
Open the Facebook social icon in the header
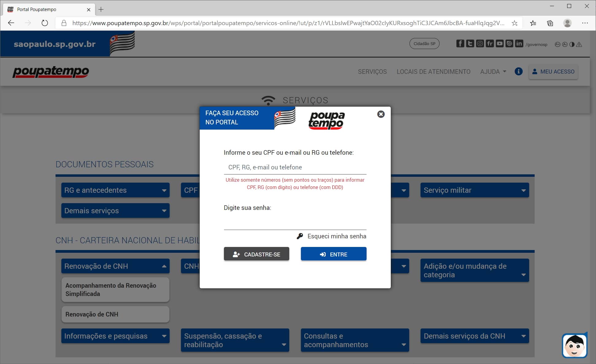point(460,44)
